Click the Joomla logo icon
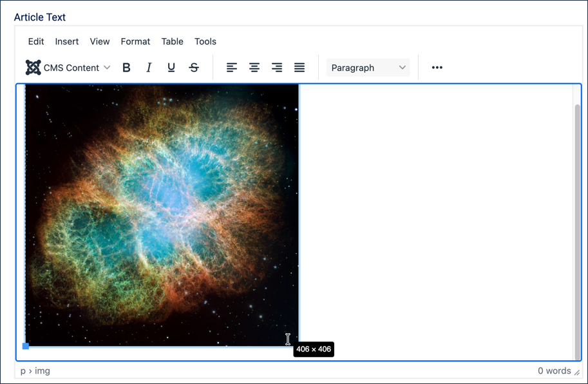This screenshot has width=588, height=384. [x=33, y=68]
